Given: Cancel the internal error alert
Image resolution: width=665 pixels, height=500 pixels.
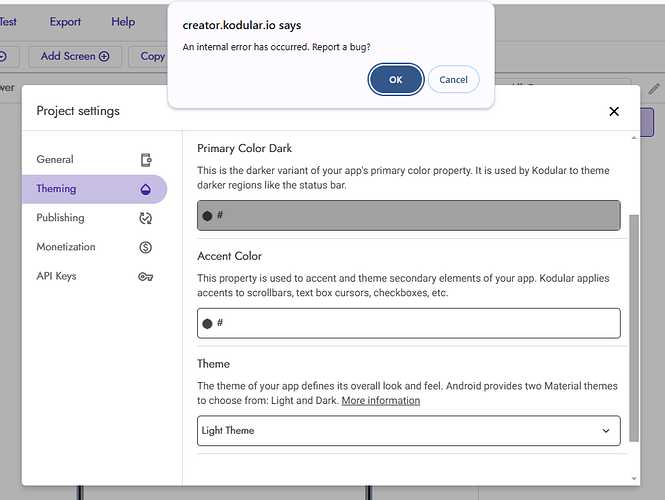Looking at the screenshot, I should pos(453,80).
